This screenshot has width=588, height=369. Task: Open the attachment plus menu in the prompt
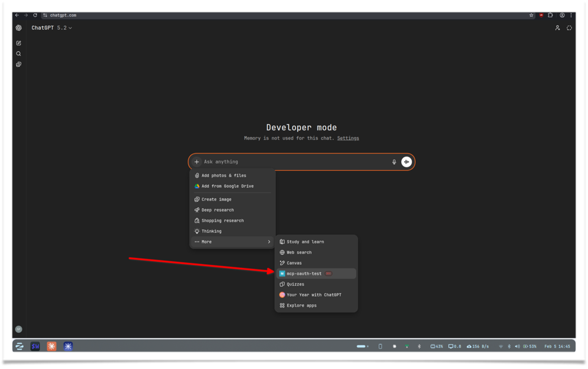[x=197, y=162]
